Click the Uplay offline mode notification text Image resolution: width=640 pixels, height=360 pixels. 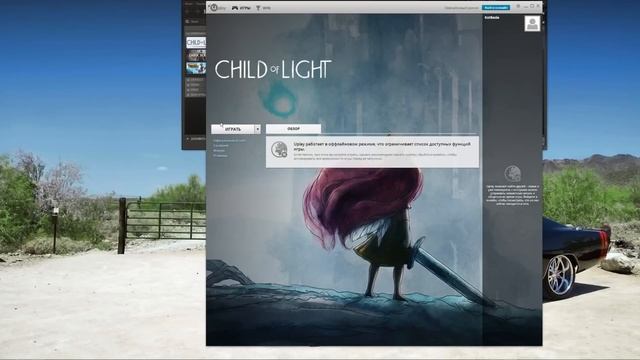click(382, 146)
